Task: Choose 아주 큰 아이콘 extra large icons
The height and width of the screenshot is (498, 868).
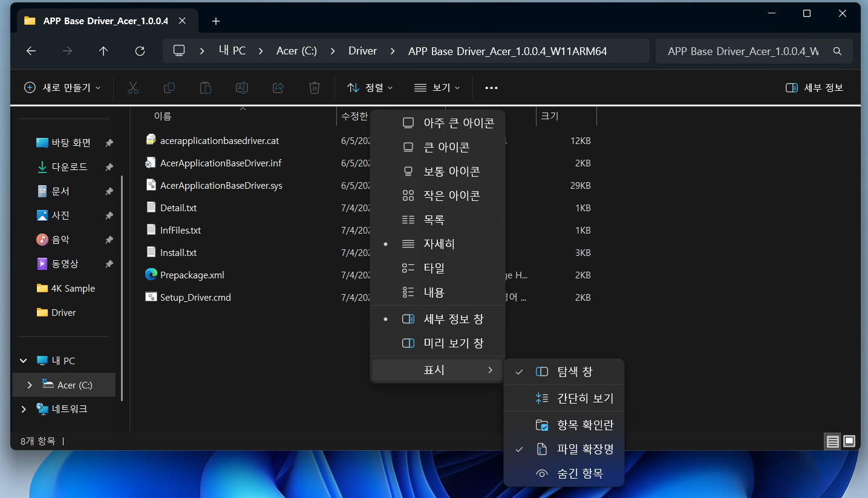Action: point(437,123)
